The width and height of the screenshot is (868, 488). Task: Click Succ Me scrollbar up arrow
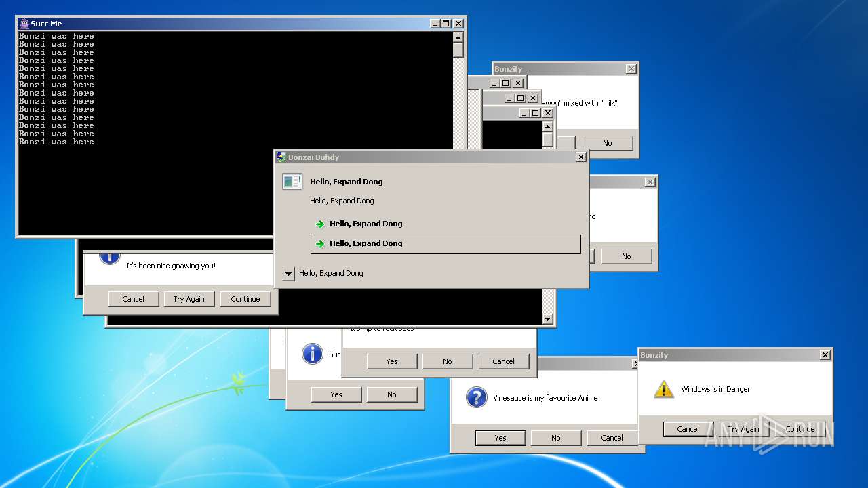pos(458,37)
